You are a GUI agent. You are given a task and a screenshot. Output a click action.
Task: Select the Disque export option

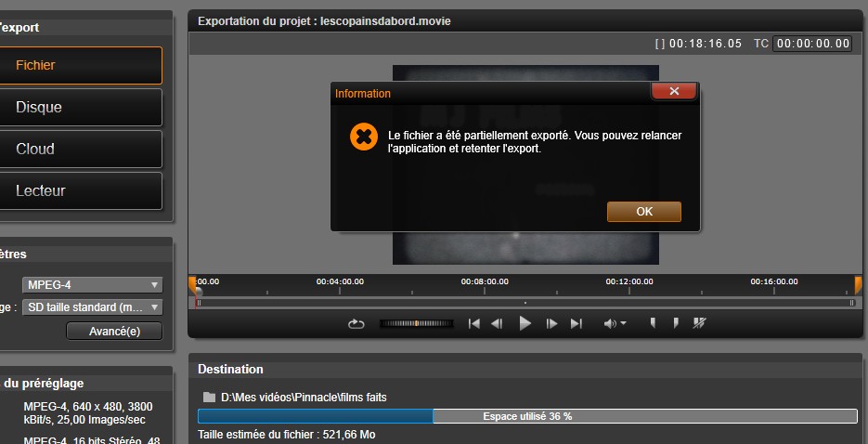[80, 108]
